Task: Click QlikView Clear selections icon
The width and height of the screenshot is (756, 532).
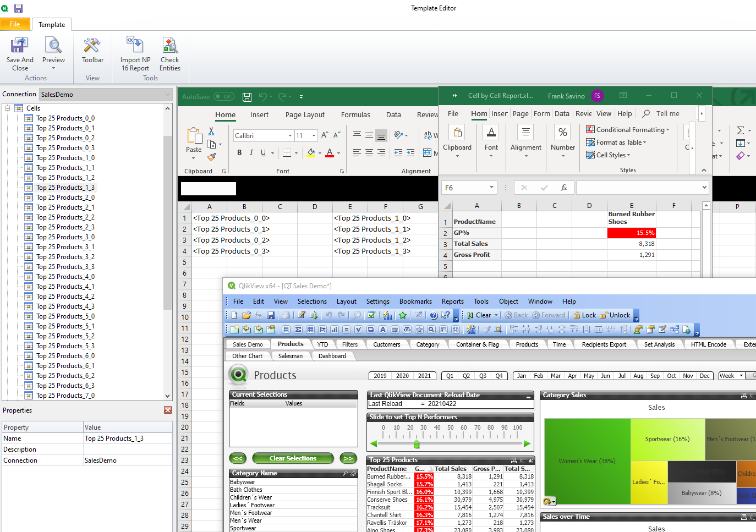Action: click(x=479, y=315)
